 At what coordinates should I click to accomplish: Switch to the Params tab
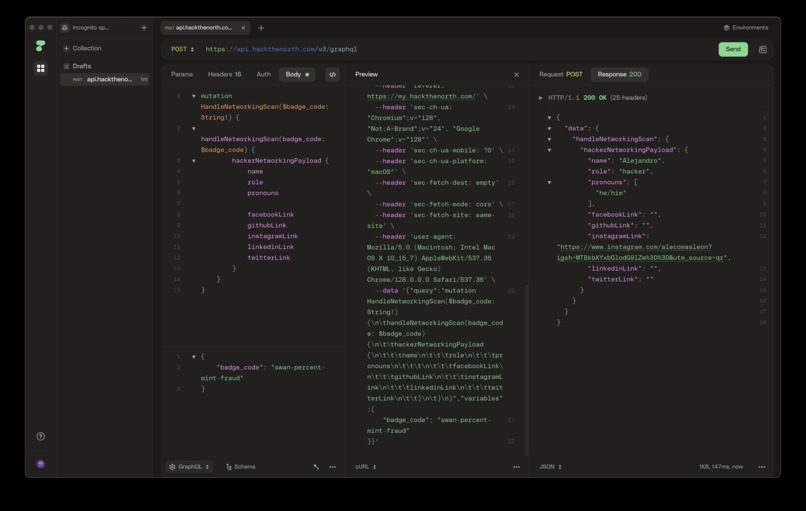[x=182, y=75]
